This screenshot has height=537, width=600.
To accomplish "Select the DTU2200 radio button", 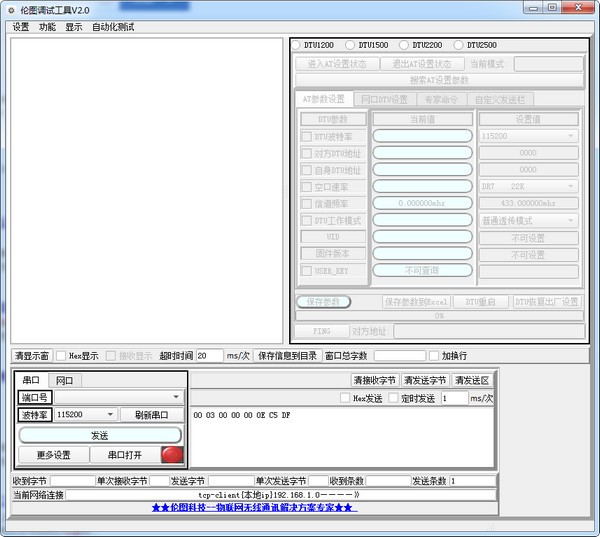I will tap(404, 45).
